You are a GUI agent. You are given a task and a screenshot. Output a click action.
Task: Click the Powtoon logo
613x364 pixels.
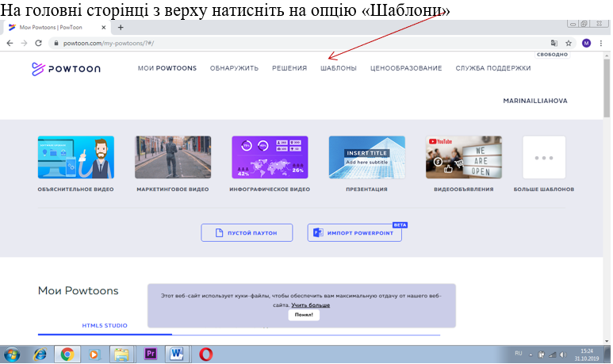pyautogui.click(x=66, y=69)
